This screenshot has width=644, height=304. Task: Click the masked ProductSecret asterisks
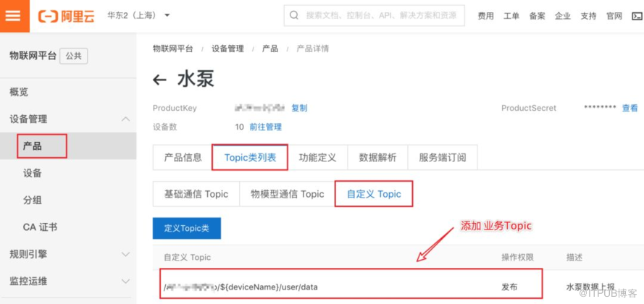click(600, 108)
